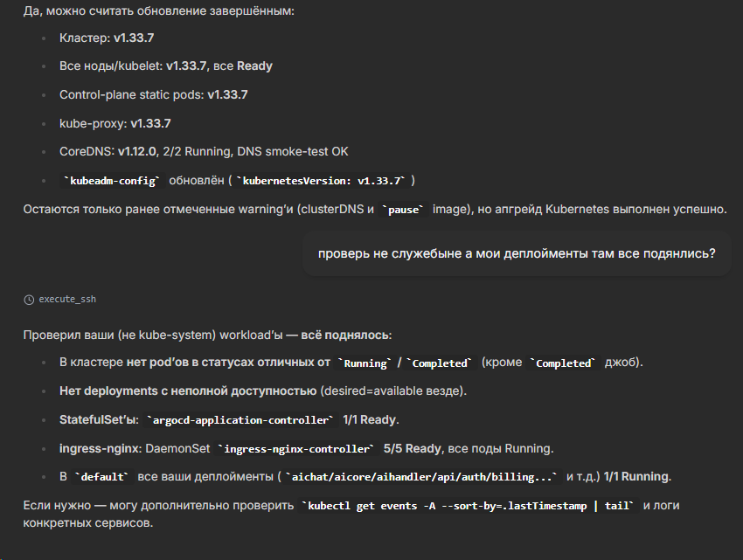Click the bold '5/5 Ready' text
This screenshot has height=560, width=743.
coord(412,448)
